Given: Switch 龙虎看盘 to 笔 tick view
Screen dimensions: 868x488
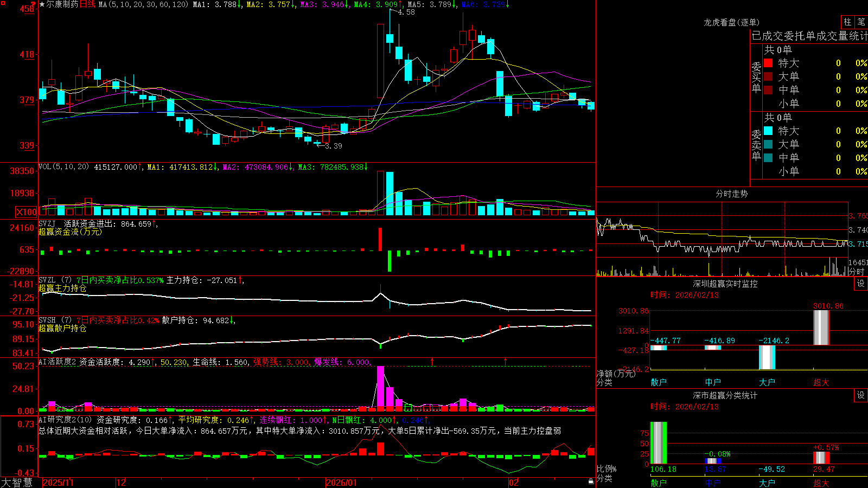Looking at the screenshot, I should coord(861,22).
